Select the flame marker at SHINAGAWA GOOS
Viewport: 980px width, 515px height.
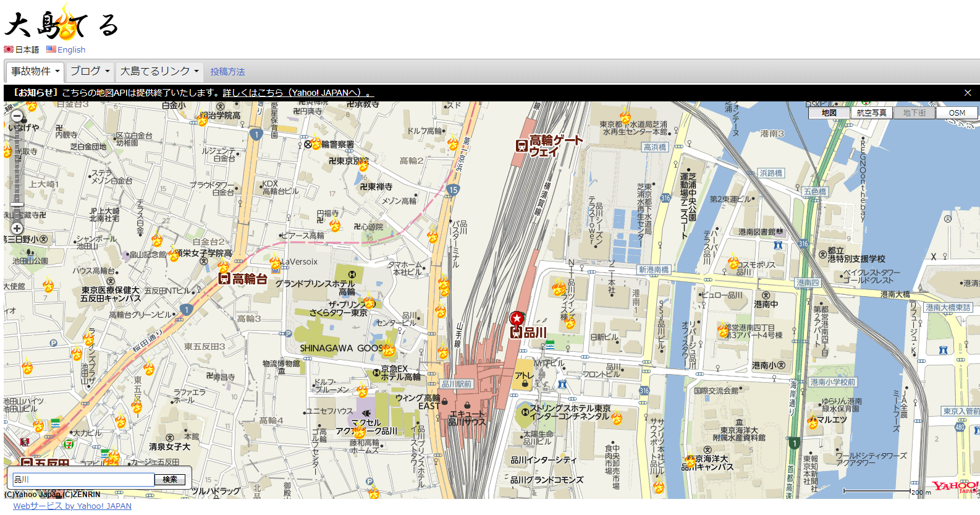[389, 349]
